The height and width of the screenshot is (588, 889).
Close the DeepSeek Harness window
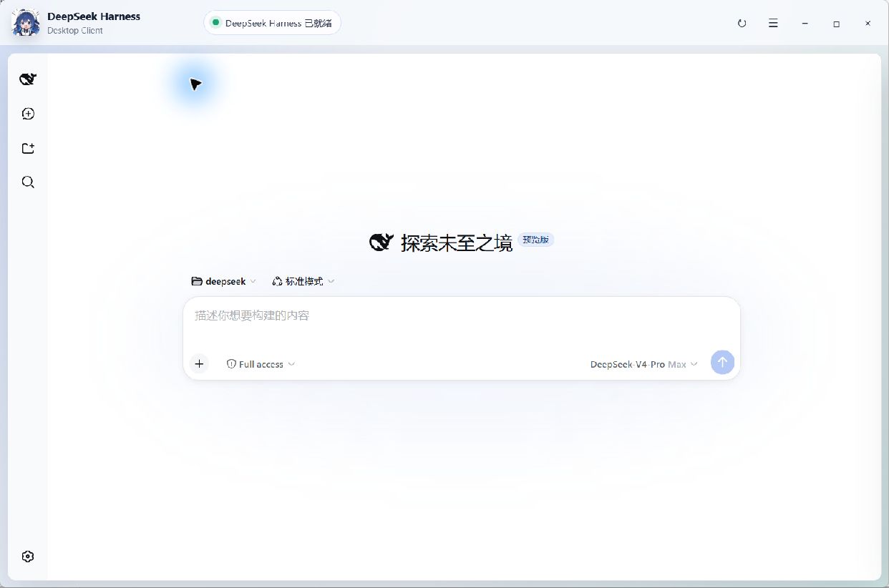(868, 24)
